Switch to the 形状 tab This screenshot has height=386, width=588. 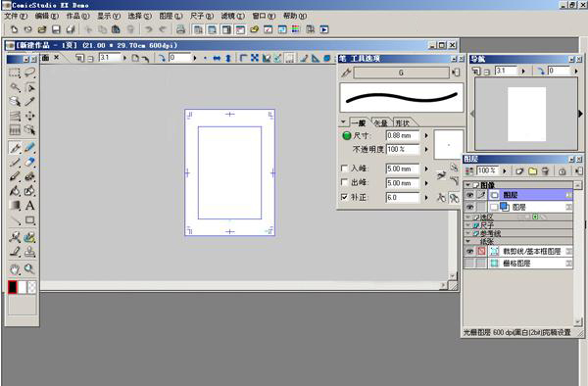(403, 122)
